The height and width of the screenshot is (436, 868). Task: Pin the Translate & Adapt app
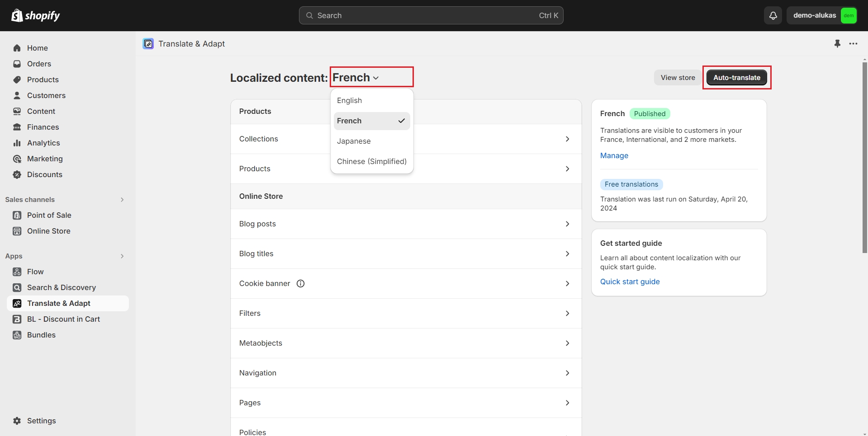(837, 44)
